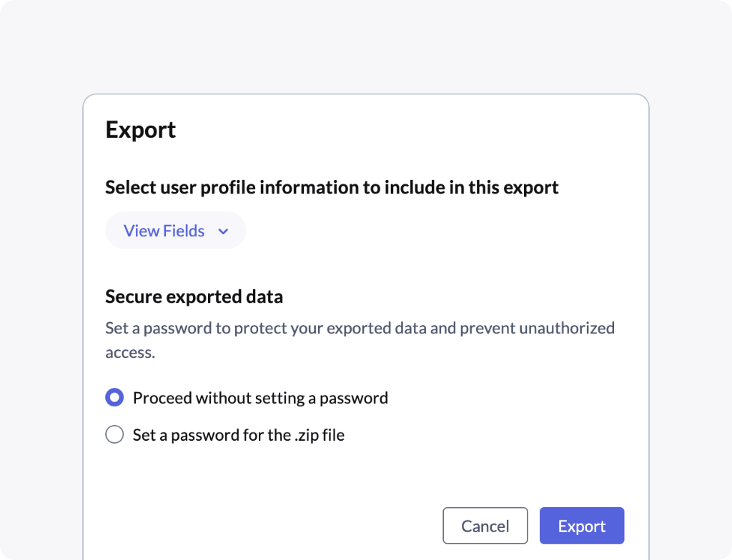Click the "Proceed without setting a password" label text
The image size is (732, 560).
point(260,398)
